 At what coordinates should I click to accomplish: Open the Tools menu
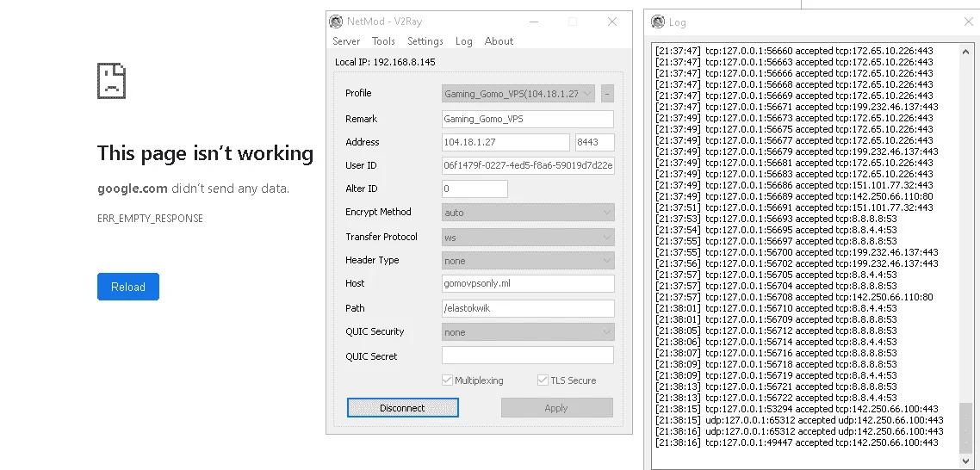[383, 41]
